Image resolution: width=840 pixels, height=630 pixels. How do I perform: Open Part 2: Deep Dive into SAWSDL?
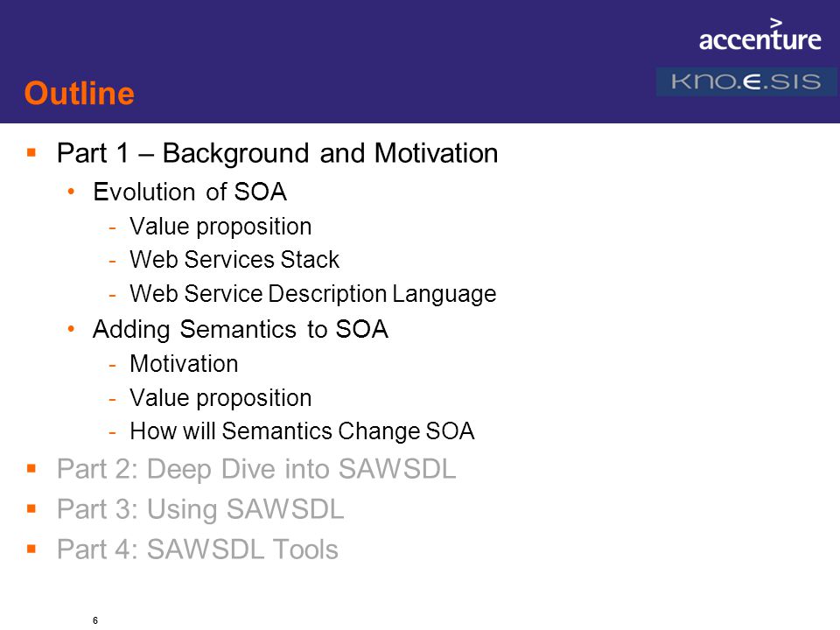pos(256,469)
